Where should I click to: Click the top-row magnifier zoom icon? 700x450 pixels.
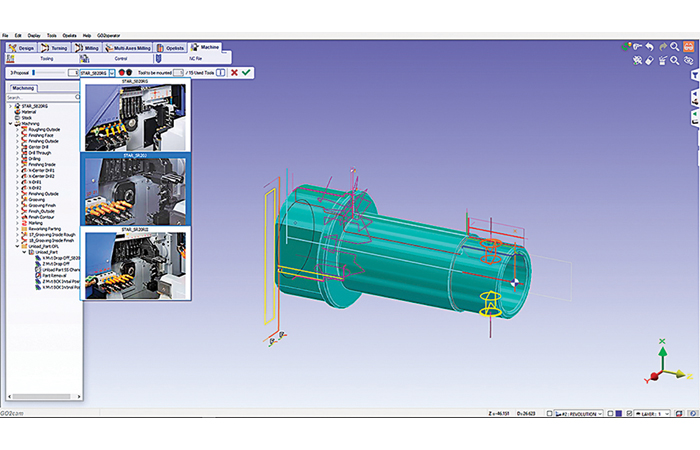[677, 46]
